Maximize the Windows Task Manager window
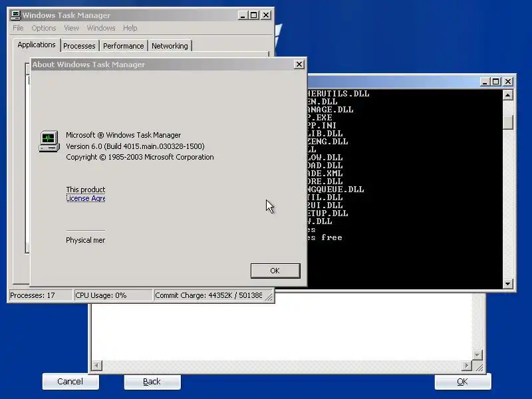Screen dimensions: 532x399 pyautogui.click(x=254, y=15)
